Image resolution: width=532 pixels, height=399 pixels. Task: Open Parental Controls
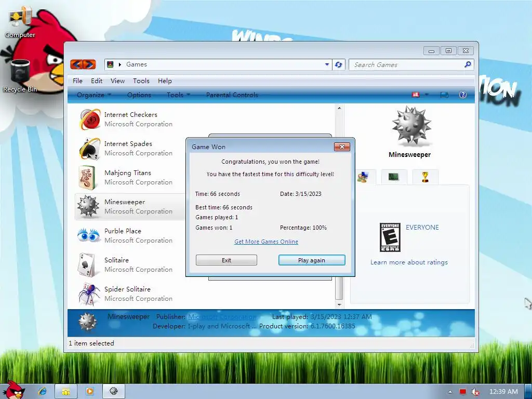coord(232,95)
